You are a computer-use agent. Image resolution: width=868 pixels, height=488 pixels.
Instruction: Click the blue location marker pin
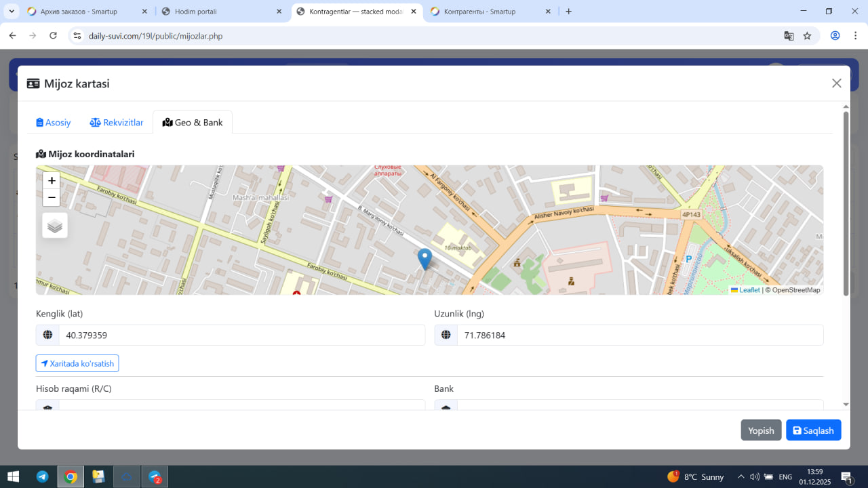click(x=425, y=259)
